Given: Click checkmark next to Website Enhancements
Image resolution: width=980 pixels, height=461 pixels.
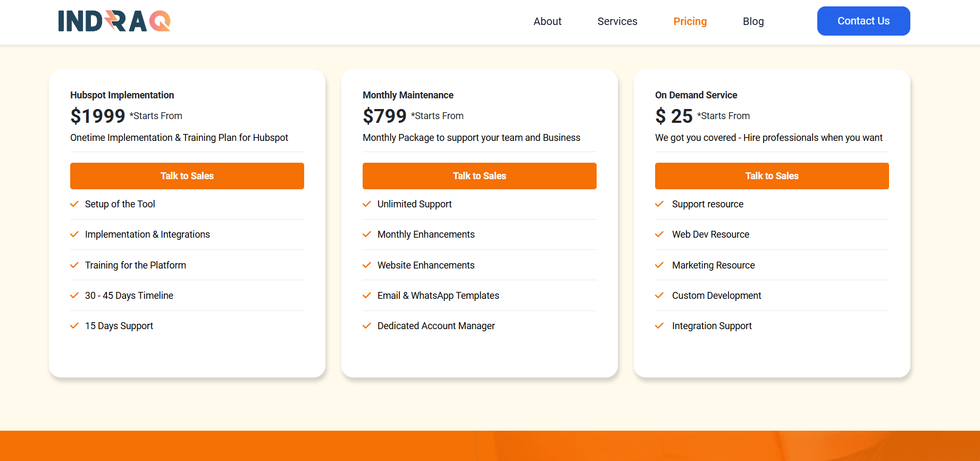Looking at the screenshot, I should [367, 265].
